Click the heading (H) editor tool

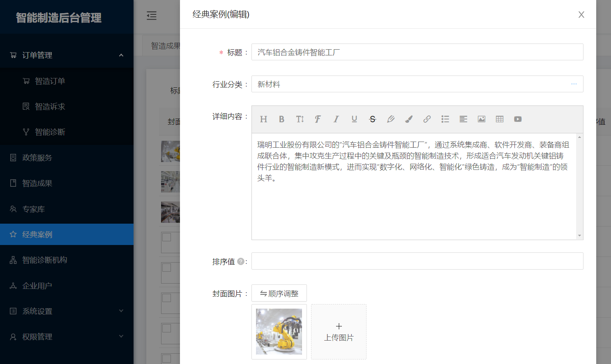coord(263,119)
